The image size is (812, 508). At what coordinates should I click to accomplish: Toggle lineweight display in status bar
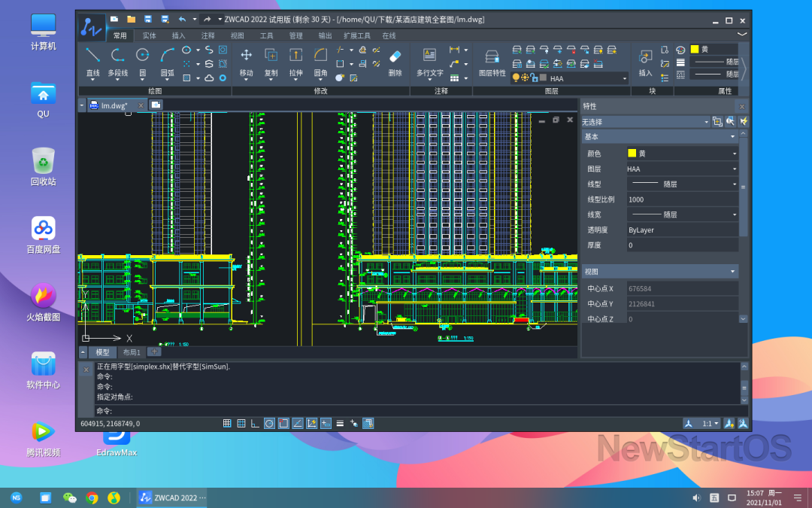pos(340,424)
